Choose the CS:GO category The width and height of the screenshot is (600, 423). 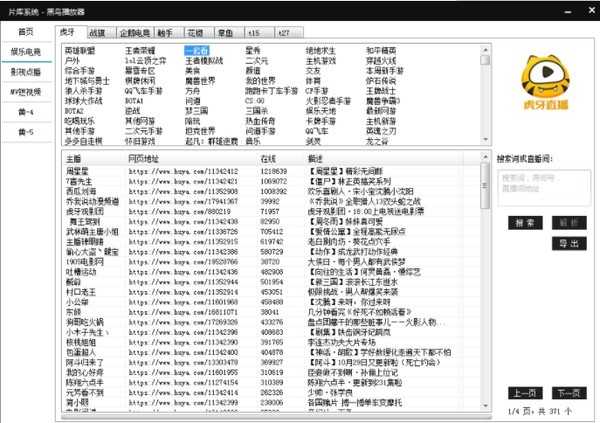(x=255, y=101)
